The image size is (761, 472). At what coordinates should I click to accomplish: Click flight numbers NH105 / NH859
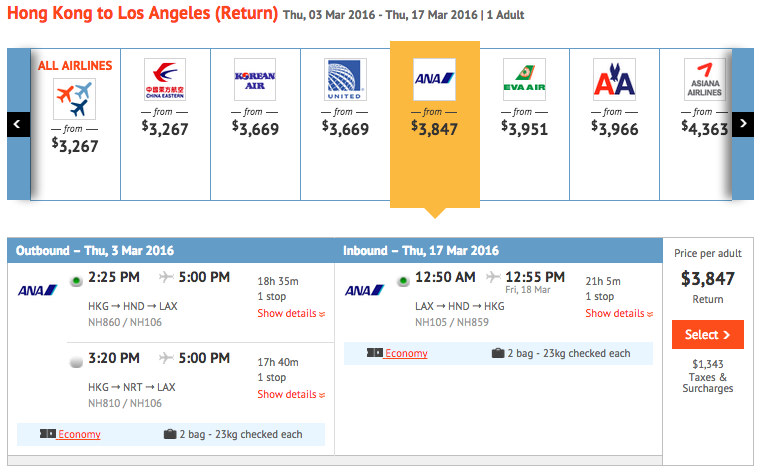[x=452, y=322]
